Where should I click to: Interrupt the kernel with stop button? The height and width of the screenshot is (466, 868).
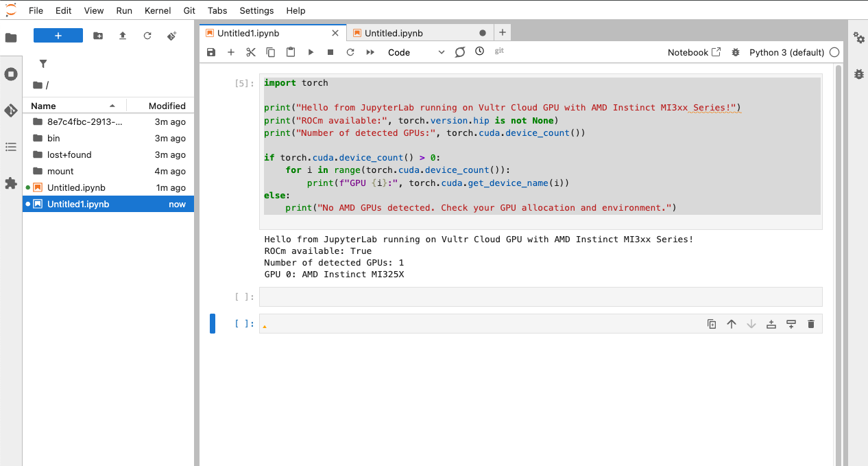click(x=330, y=52)
